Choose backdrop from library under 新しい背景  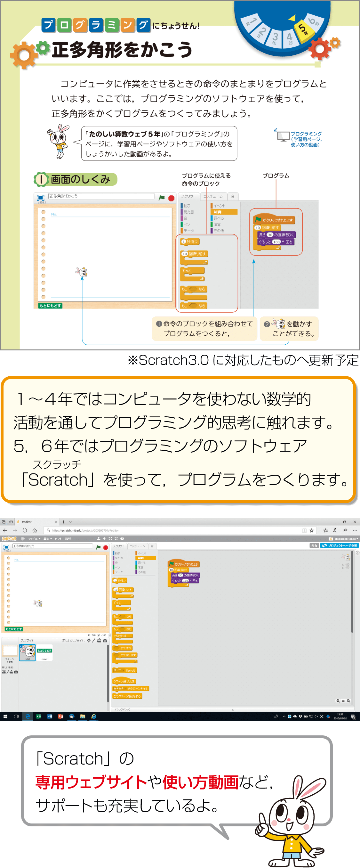[4, 672]
